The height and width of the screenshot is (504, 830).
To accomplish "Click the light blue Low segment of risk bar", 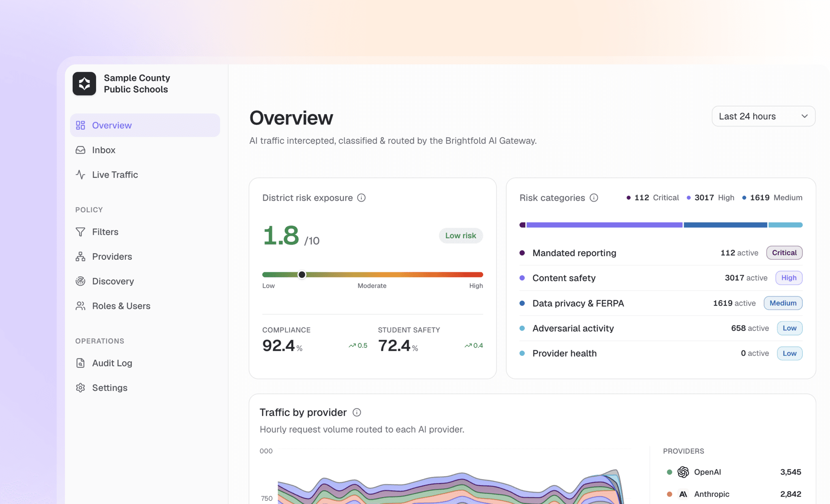I will [x=785, y=225].
